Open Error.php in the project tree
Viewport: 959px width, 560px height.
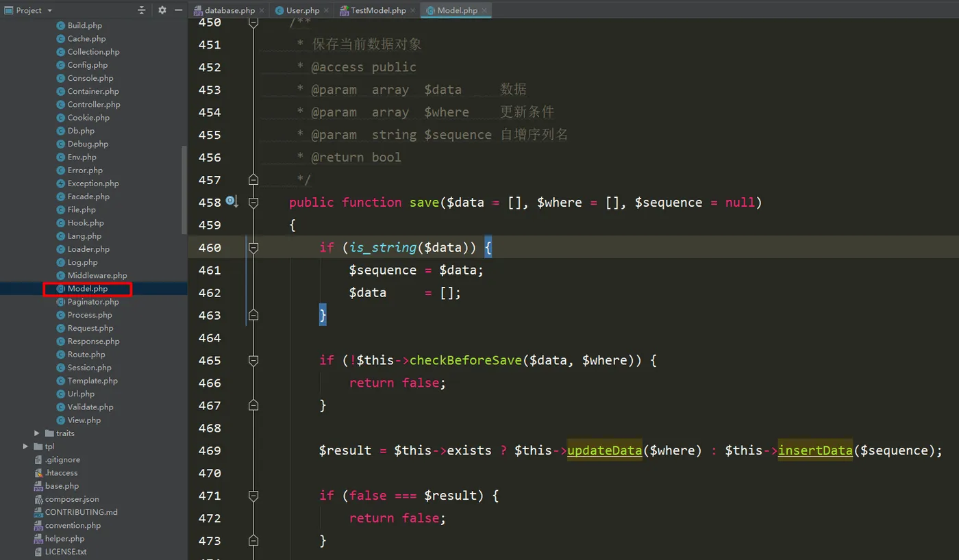point(85,170)
